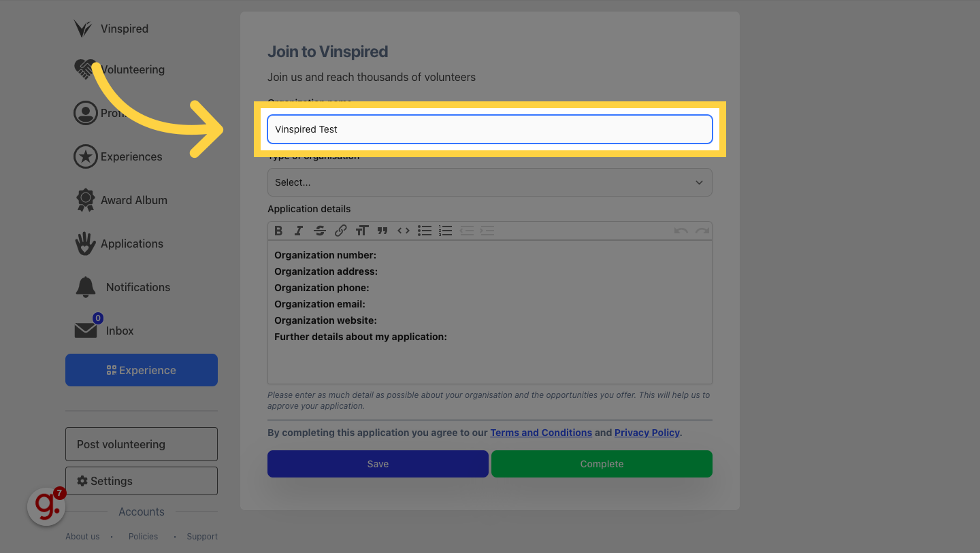Open Experiences in sidebar
The height and width of the screenshot is (553, 980).
coord(131,156)
